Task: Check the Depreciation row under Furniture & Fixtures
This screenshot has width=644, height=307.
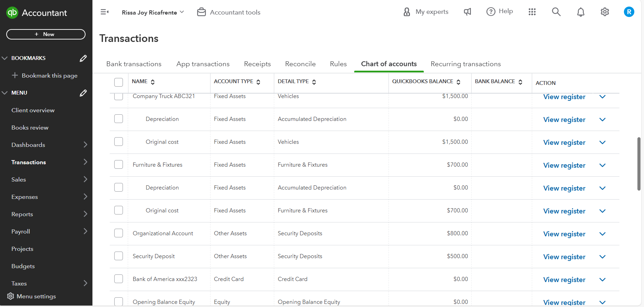Action: pyautogui.click(x=119, y=187)
